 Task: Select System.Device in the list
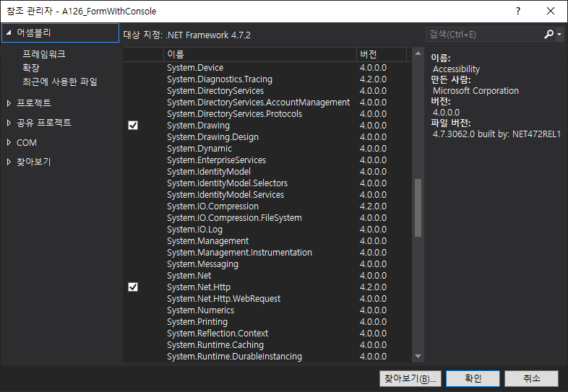267,68
